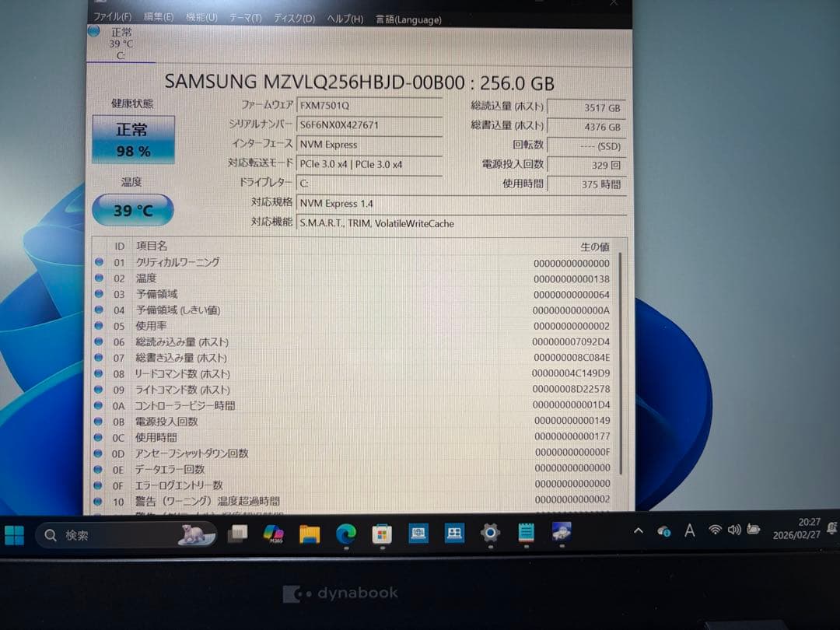Open the 言語(Language) menu

pyautogui.click(x=408, y=19)
